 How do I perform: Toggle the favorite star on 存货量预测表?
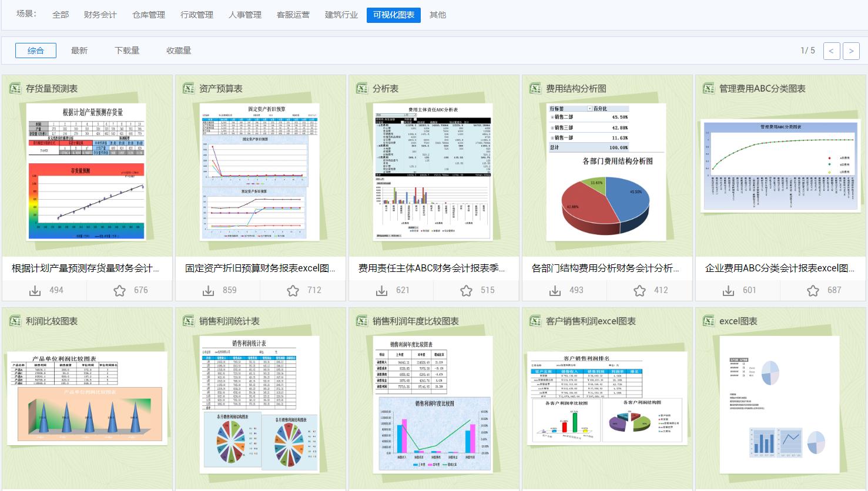[120, 290]
